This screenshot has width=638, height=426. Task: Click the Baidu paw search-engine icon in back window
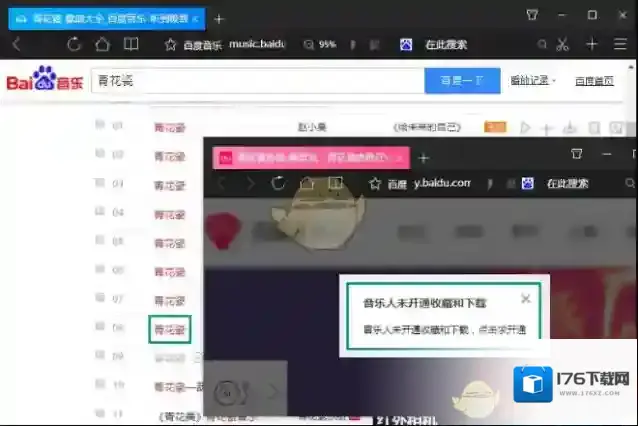(x=406, y=44)
